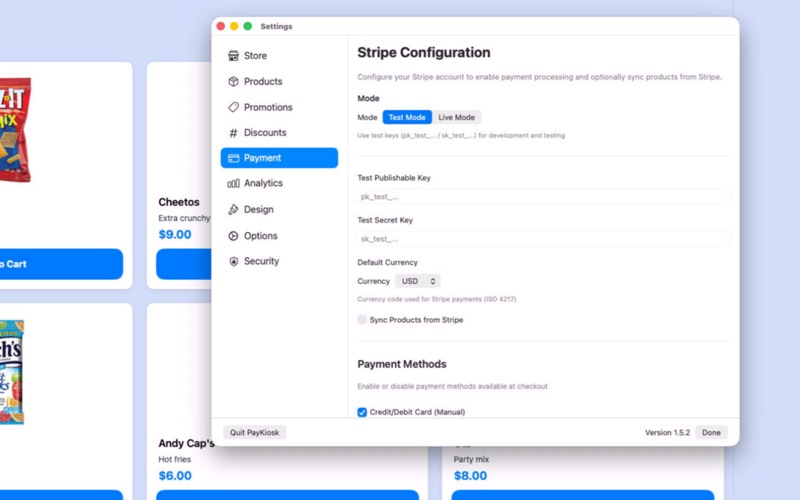Viewport: 800px width, 500px height.
Task: Click Done to close Settings
Action: pyautogui.click(x=711, y=433)
